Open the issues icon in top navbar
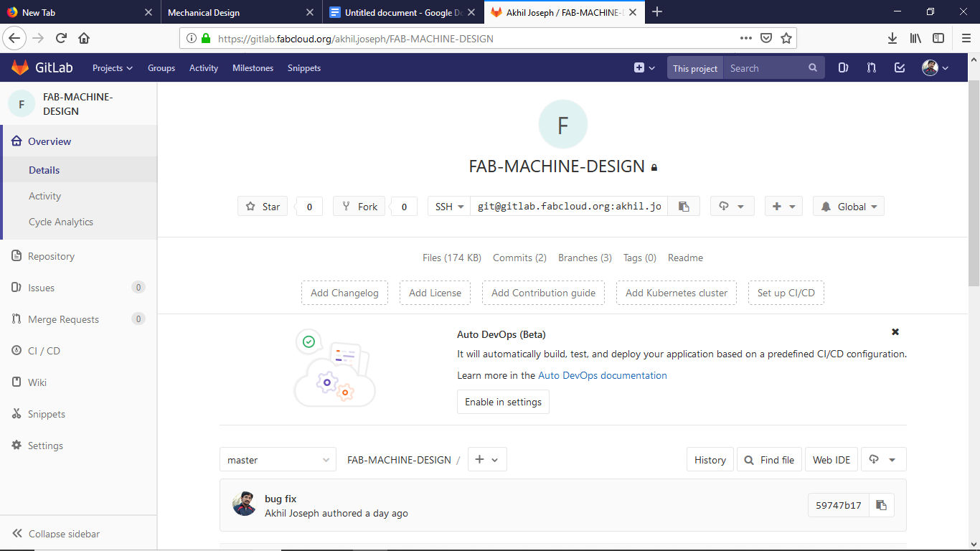This screenshot has height=551, width=980. (843, 68)
